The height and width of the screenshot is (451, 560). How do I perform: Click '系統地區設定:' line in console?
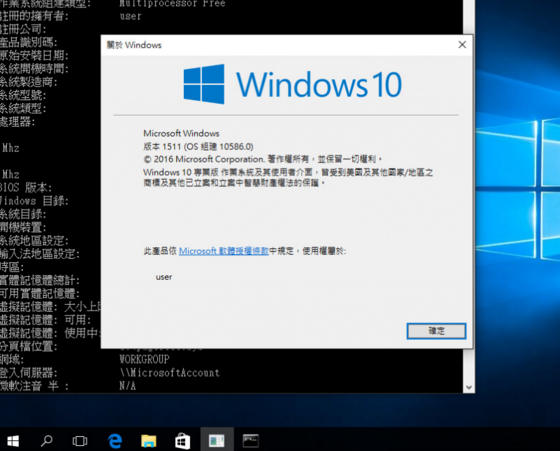click(x=34, y=241)
